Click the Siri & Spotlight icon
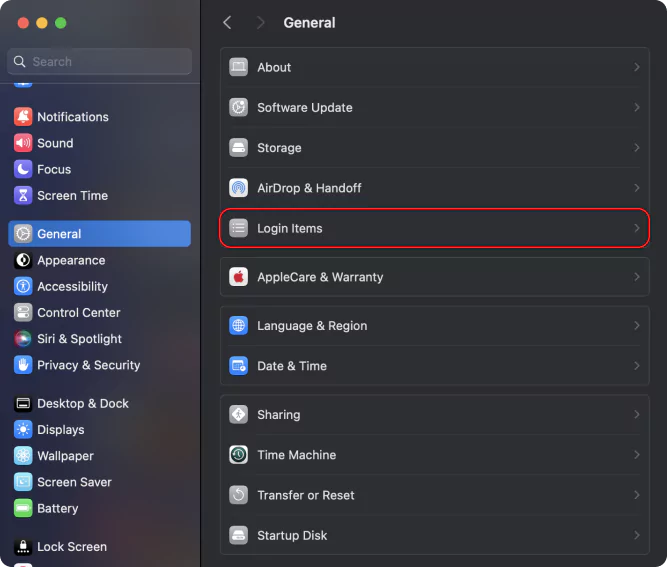The image size is (667, 567). point(23,339)
